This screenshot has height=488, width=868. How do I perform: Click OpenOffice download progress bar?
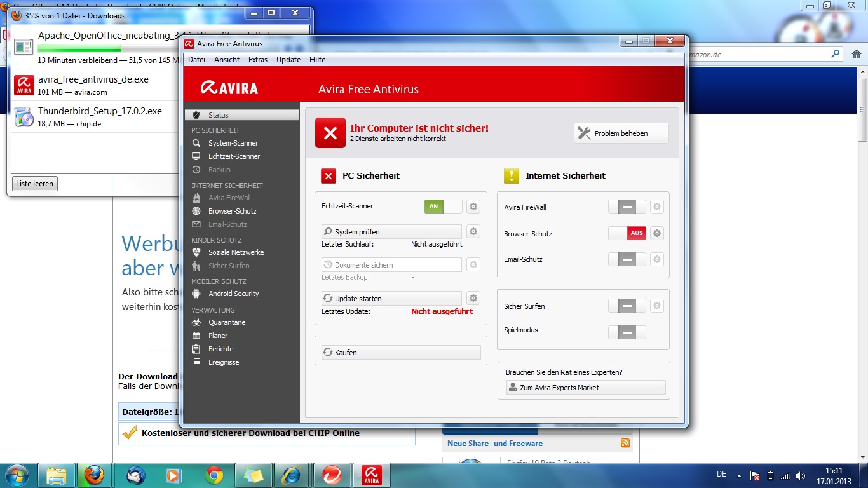108,49
